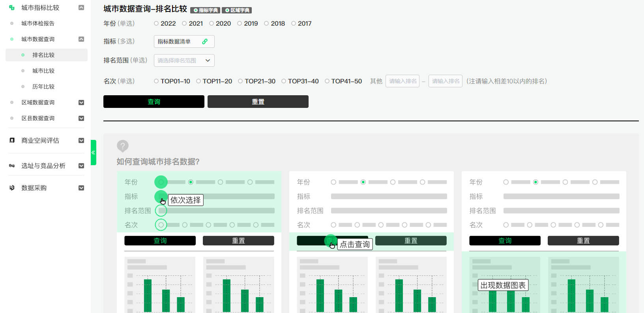Choose the TOP21–30 rank range
The width and height of the screenshot is (644, 313).
click(240, 81)
